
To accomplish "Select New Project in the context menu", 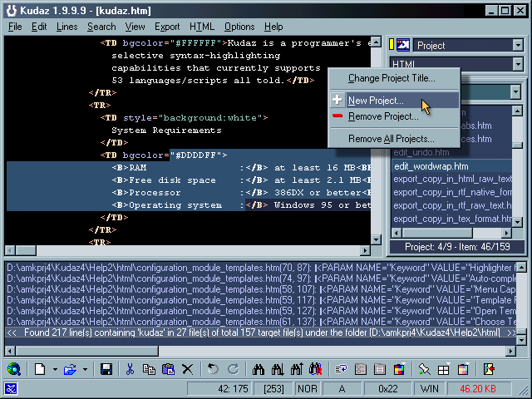I will 394,101.
